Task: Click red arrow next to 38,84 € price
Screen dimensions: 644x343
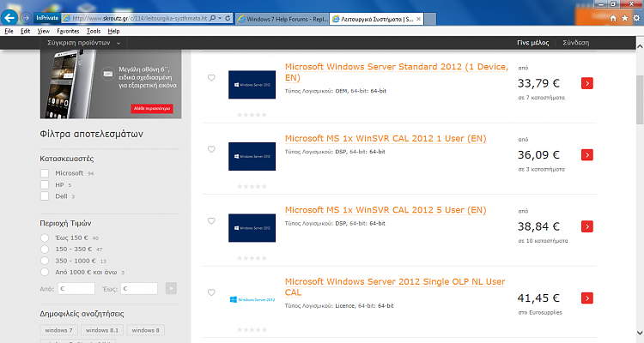Action: [x=587, y=226]
